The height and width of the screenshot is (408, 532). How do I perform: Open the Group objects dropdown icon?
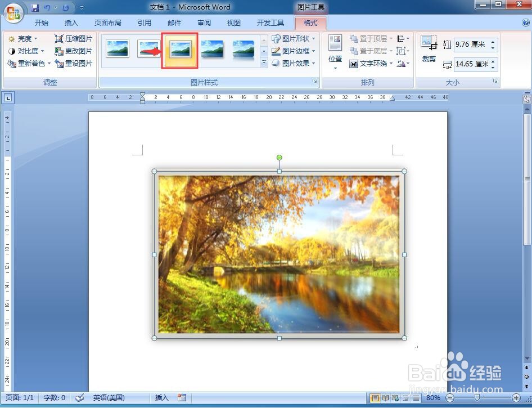pyautogui.click(x=403, y=51)
